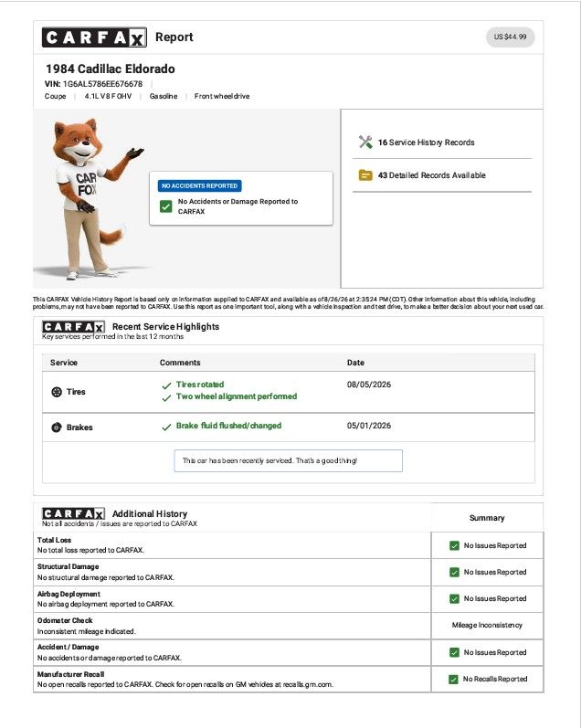This screenshot has width=581, height=728.
Task: Click the Manufacturer Recall row heading
Action: coord(70,674)
